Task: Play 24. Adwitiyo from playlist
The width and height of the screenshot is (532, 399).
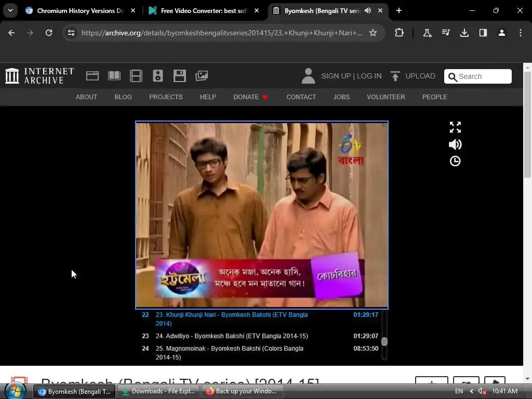Action: click(x=260, y=336)
